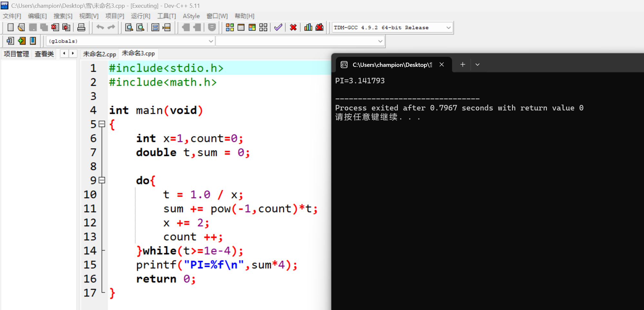The image size is (644, 310).
Task: Open profile analysis bar chart icon
Action: (x=308, y=27)
